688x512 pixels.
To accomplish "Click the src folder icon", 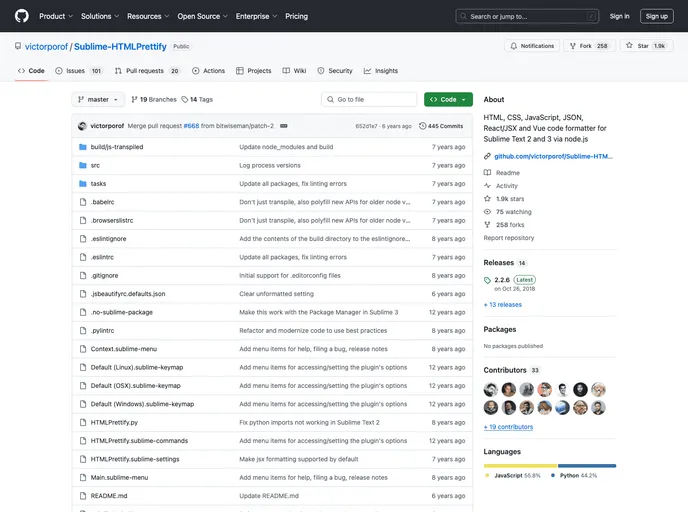I will click(x=82, y=165).
